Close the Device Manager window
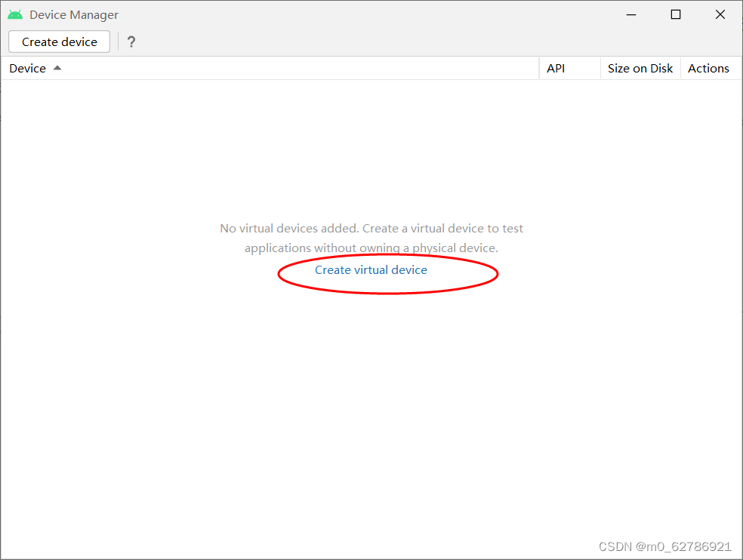Screen dimensions: 743x560 719,14
